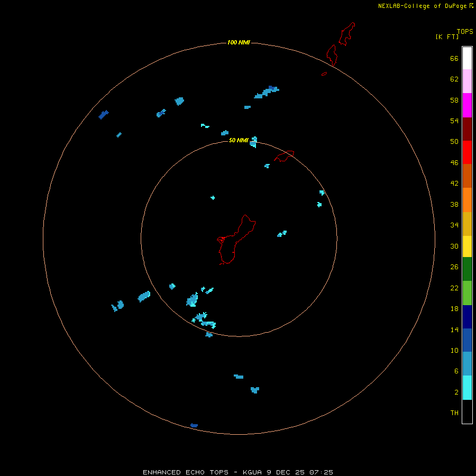Click the dark blue echo just inside the bottom of the 100 NMI ring
This screenshot has height=476, width=476.
(x=194, y=425)
